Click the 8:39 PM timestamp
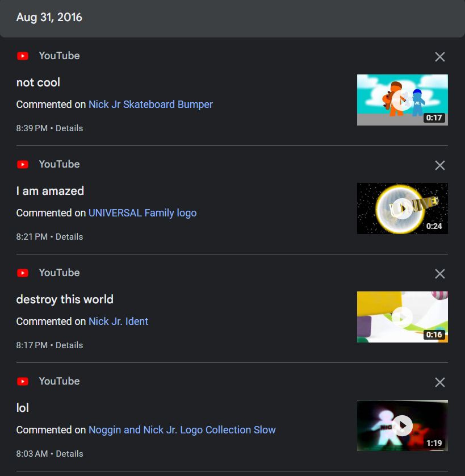The width and height of the screenshot is (465, 476). (x=32, y=128)
